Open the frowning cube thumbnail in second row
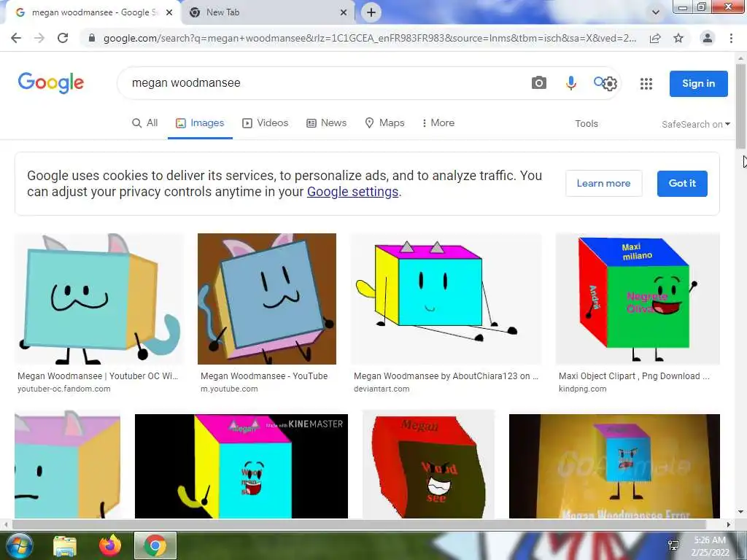Viewport: 747px width, 560px height. tap(67, 464)
